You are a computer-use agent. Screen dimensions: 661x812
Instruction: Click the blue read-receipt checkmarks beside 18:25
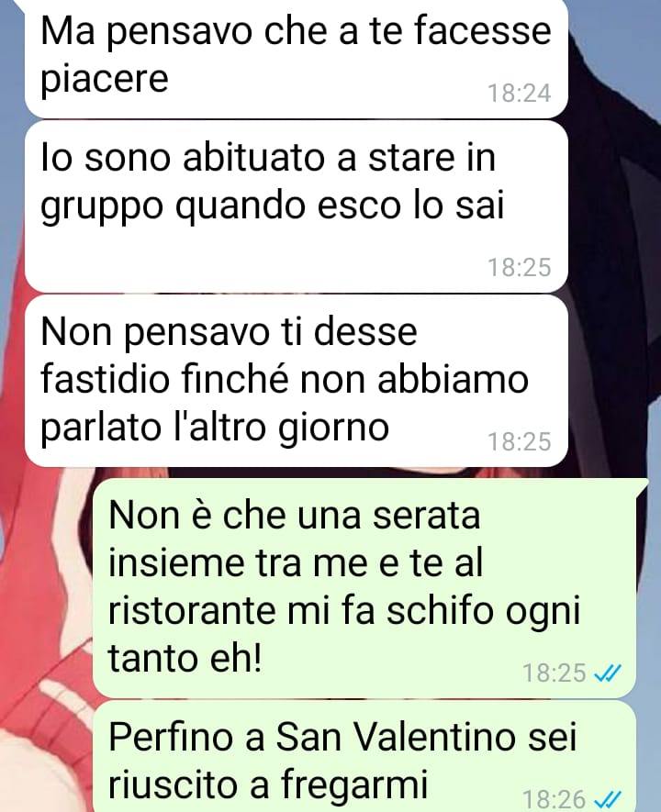coord(607,673)
